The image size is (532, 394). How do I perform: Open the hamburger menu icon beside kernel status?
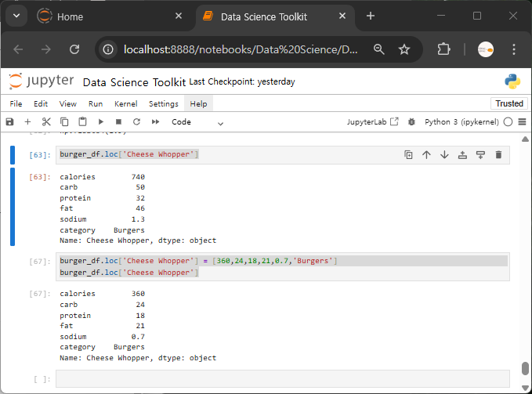[522, 121]
